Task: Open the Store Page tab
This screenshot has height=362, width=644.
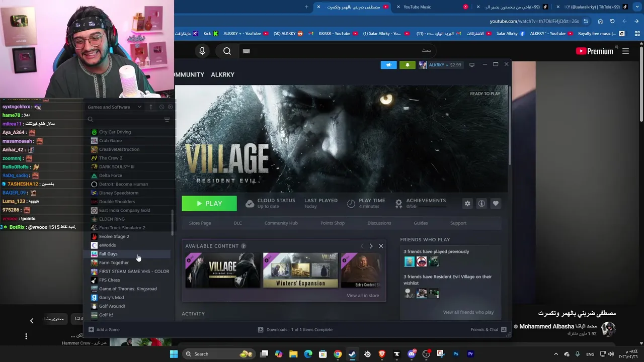Action: (x=200, y=223)
